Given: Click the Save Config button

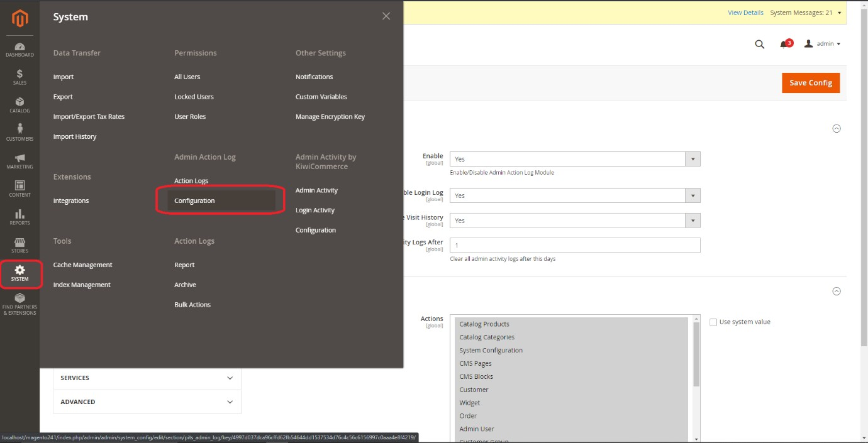Looking at the screenshot, I should click(810, 83).
